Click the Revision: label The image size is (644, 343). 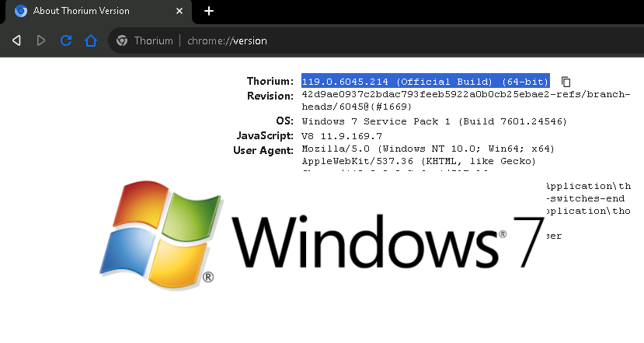click(270, 96)
